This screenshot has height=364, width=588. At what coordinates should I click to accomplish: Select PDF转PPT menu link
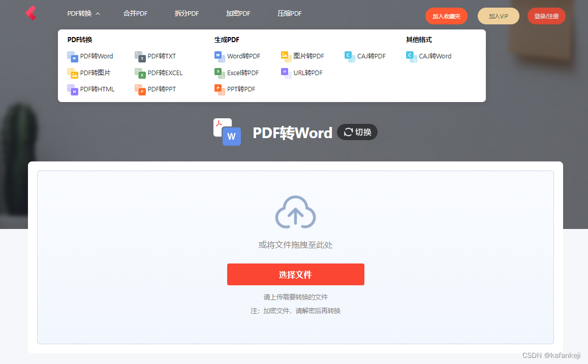(162, 89)
